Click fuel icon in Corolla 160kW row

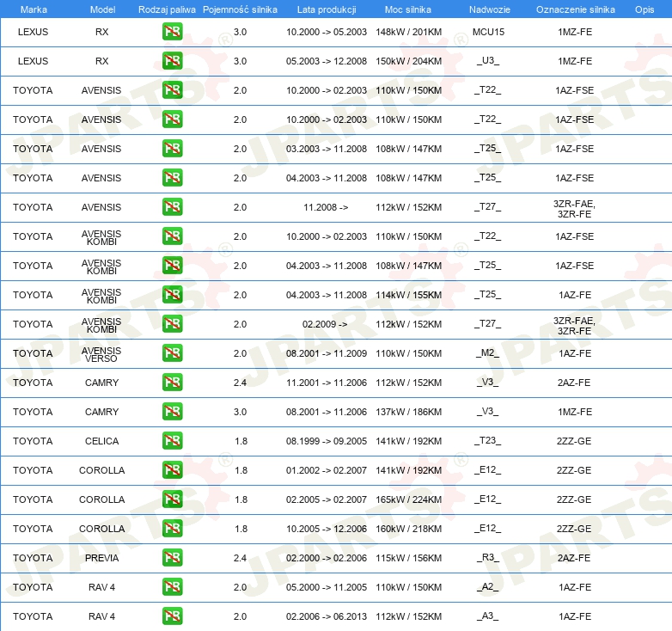pyautogui.click(x=172, y=529)
